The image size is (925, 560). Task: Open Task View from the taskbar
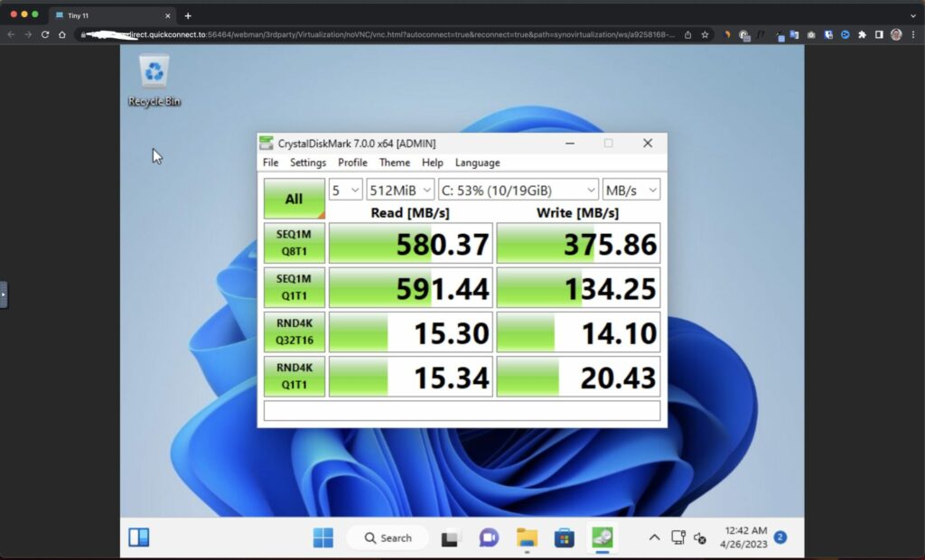(x=450, y=537)
